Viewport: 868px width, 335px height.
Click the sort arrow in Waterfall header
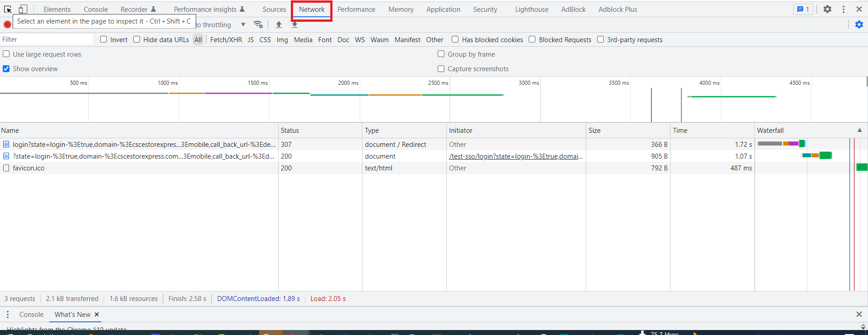pos(859,130)
